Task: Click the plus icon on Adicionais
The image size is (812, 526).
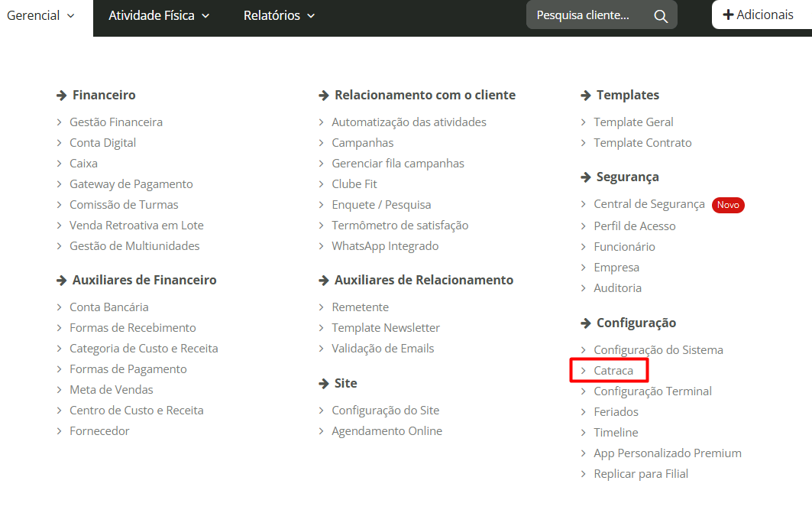Action: (728, 15)
